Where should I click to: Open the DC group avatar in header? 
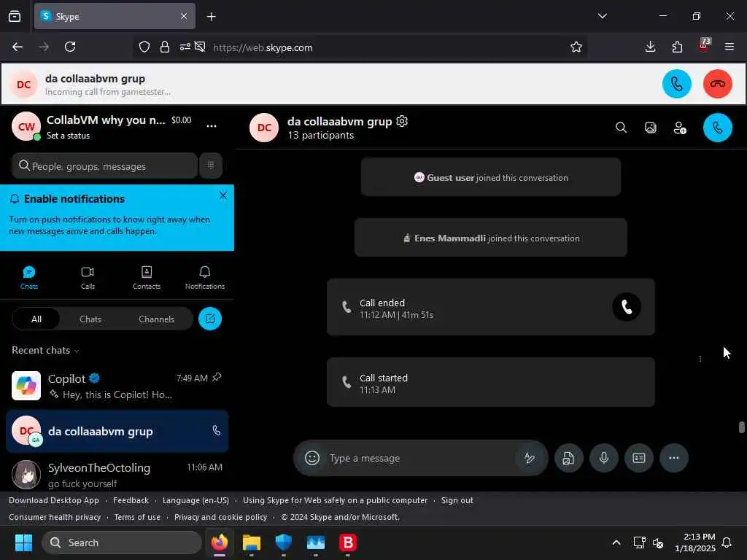[x=264, y=128]
